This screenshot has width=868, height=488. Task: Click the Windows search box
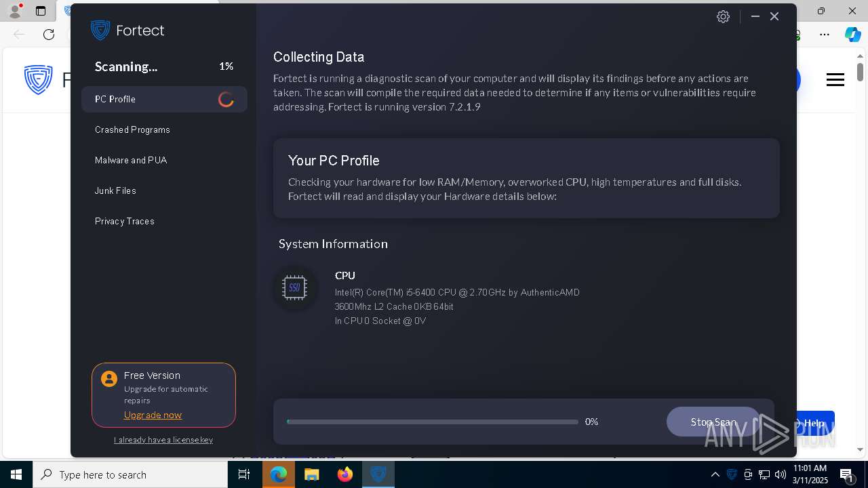(x=130, y=474)
